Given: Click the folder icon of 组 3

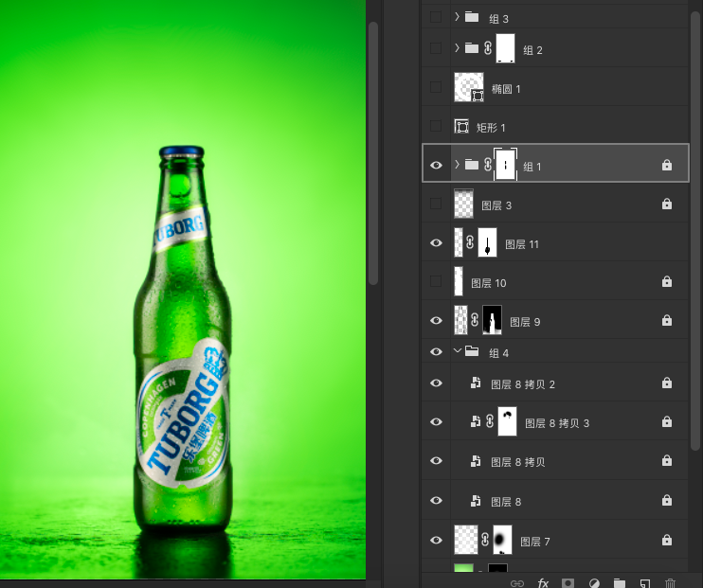Looking at the screenshot, I should pos(471,17).
